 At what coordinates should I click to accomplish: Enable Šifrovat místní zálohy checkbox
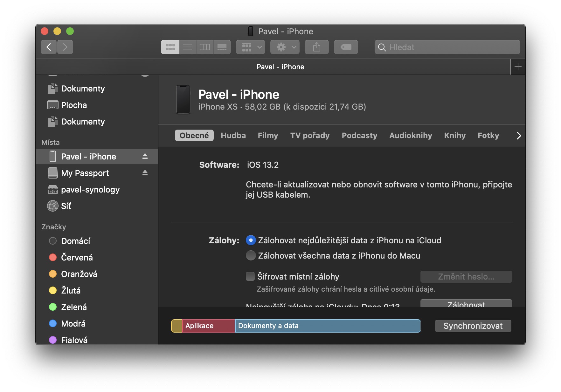250,276
